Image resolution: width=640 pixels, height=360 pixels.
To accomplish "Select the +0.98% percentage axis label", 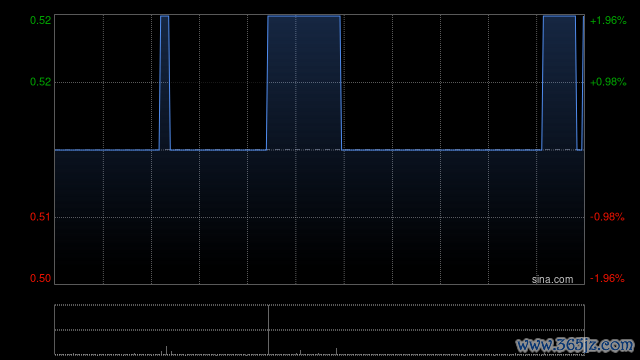I will click(x=608, y=82).
